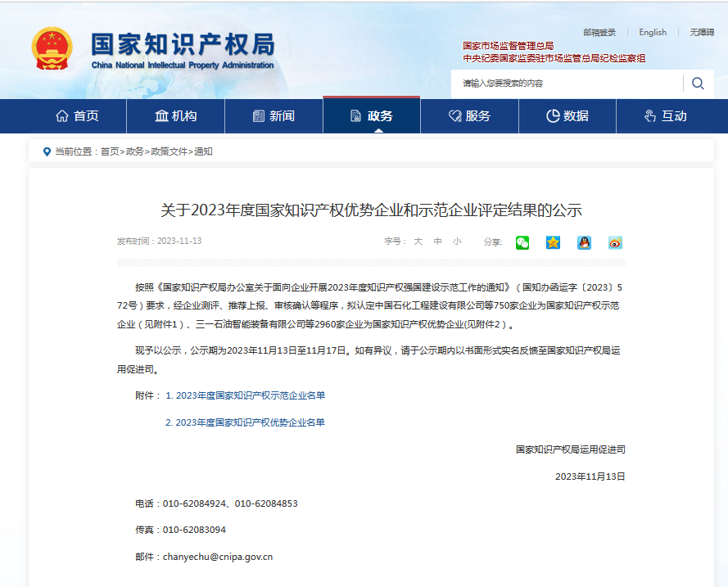Open attachment 2 优势企业名单
The image size is (728, 587).
(x=245, y=422)
